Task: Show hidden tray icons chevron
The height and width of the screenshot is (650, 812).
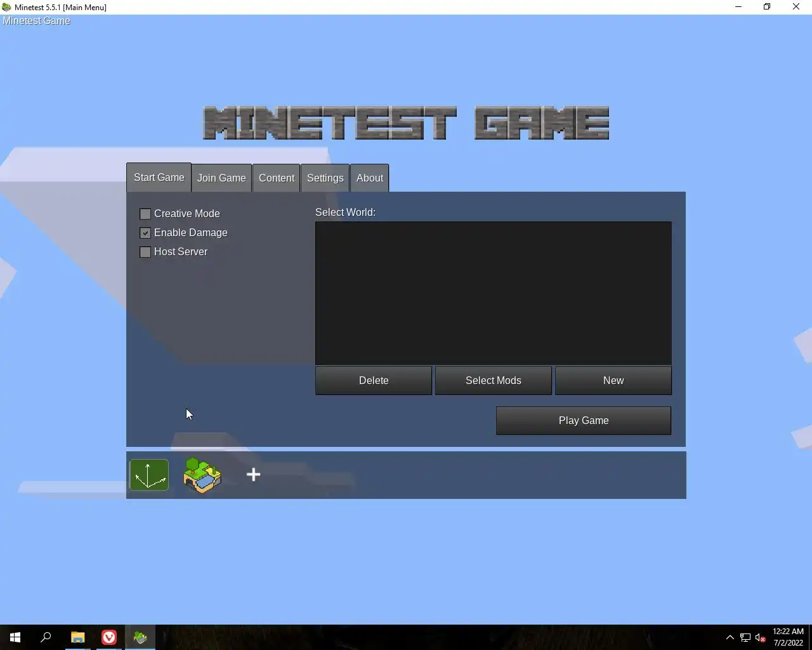Action: pyautogui.click(x=730, y=637)
